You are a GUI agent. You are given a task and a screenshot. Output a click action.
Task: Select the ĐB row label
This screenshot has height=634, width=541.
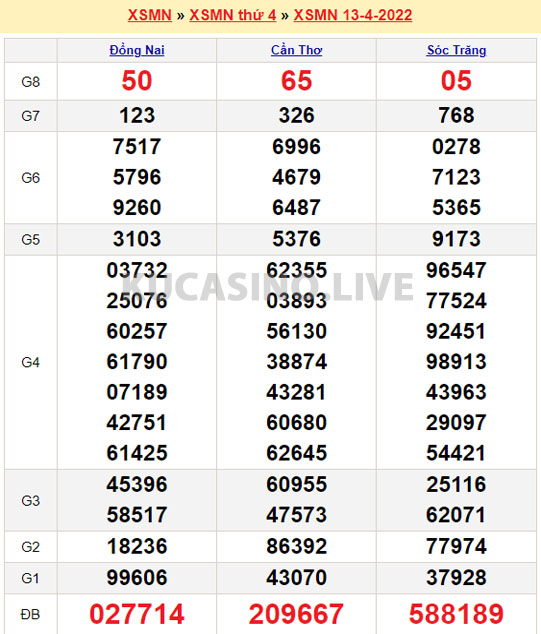click(x=30, y=615)
